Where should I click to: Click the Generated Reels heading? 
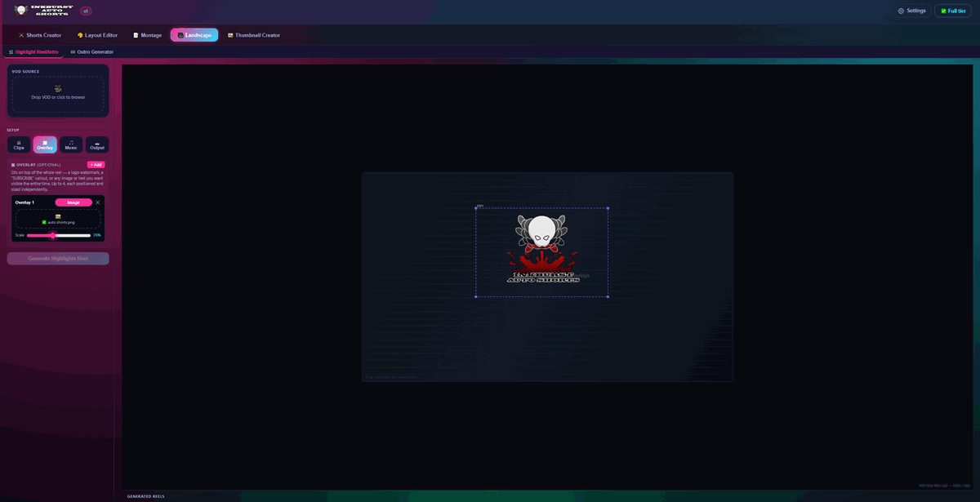[x=146, y=496]
